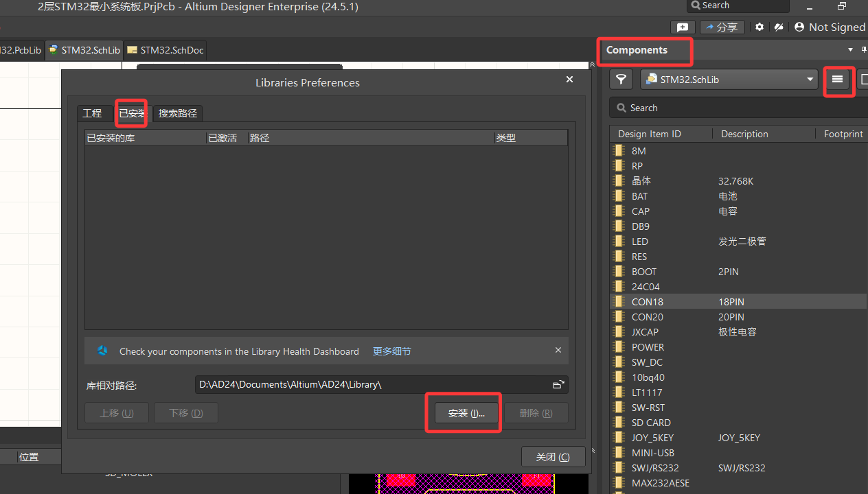Switch to the 搜索路径 tab

pyautogui.click(x=178, y=113)
